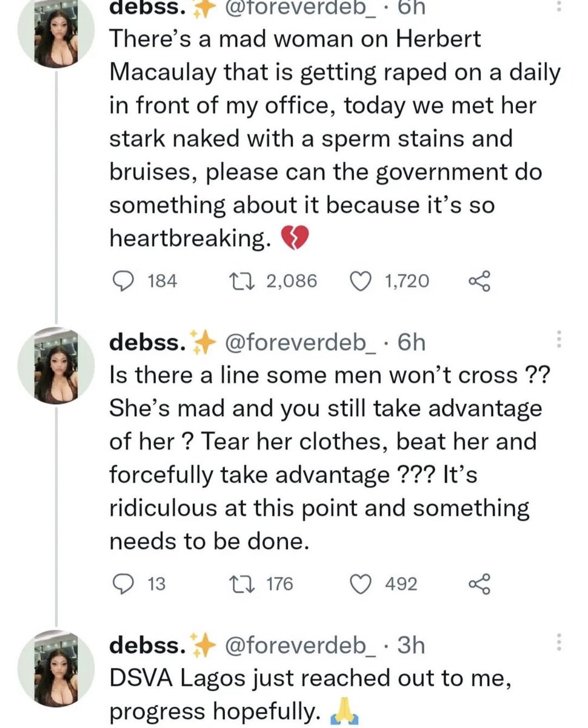
Task: Retweet the tweet with 2,086 retweets
Action: [249, 281]
